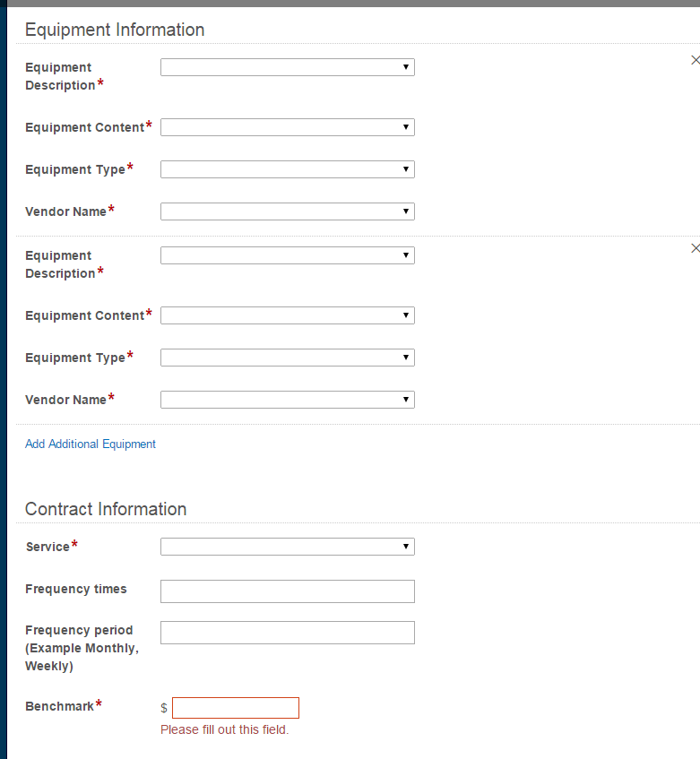
Task: Click the Benchmark field label
Action: [x=59, y=706]
